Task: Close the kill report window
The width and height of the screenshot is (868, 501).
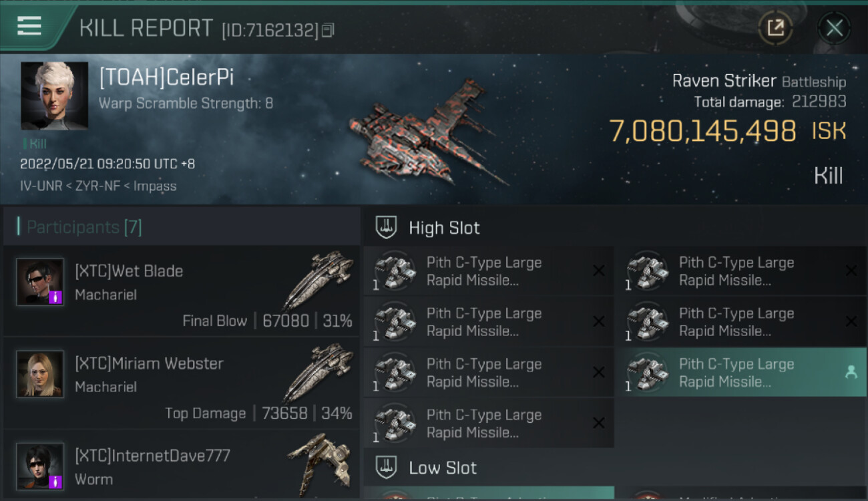Action: click(x=834, y=28)
